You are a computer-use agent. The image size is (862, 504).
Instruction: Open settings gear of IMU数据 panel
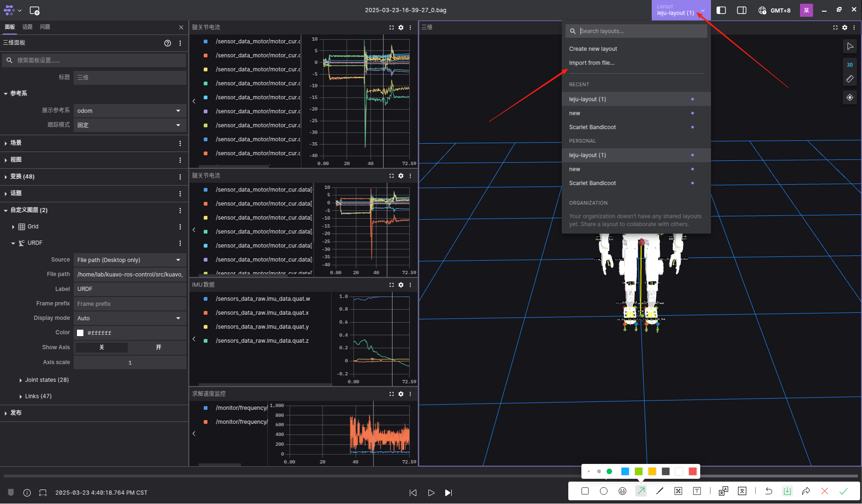tap(401, 285)
